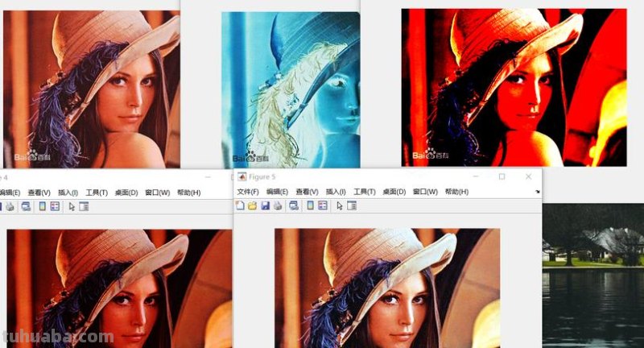
Task: Open 查看(V) menu in Figure 5
Action: (x=307, y=192)
